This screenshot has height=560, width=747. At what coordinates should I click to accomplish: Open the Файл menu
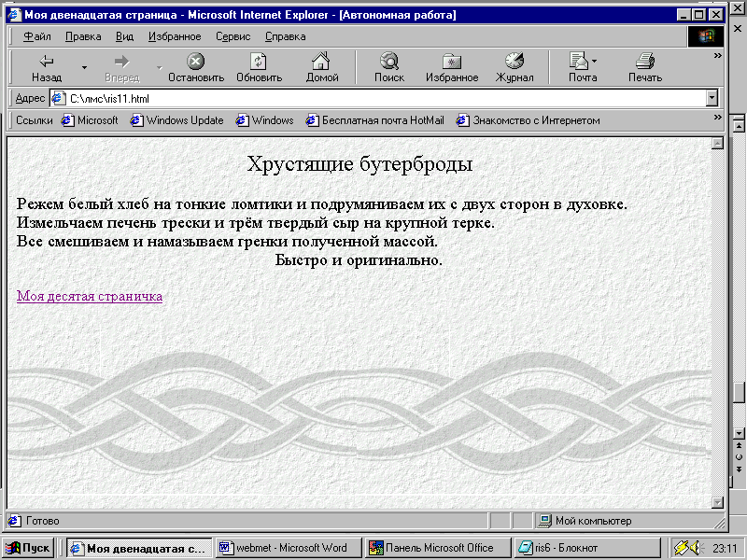tap(36, 36)
